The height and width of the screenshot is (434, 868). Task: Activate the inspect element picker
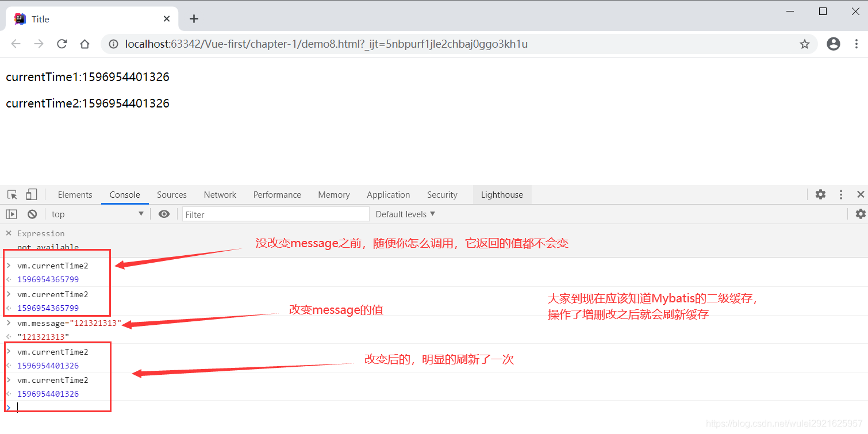(x=12, y=195)
